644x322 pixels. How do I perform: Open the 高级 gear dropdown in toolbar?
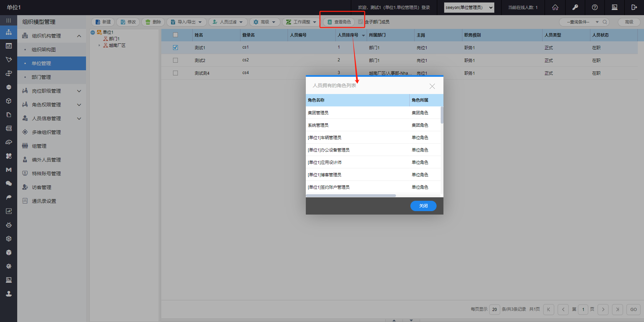(265, 22)
